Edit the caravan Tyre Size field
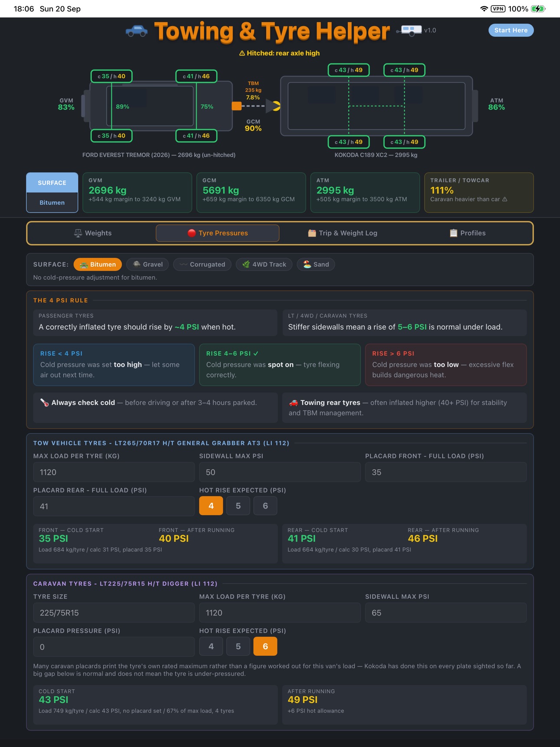The image size is (560, 747). [114, 613]
